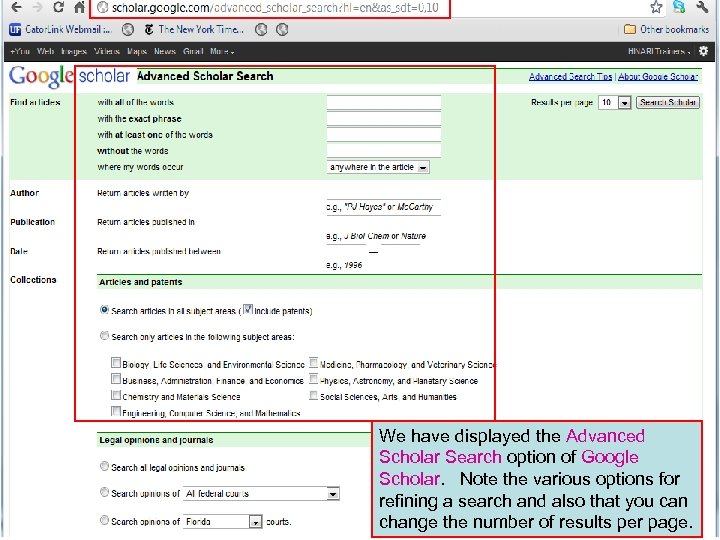Select 'Search only articles in following subject areas'
720x540 pixels.
pyautogui.click(x=104, y=336)
